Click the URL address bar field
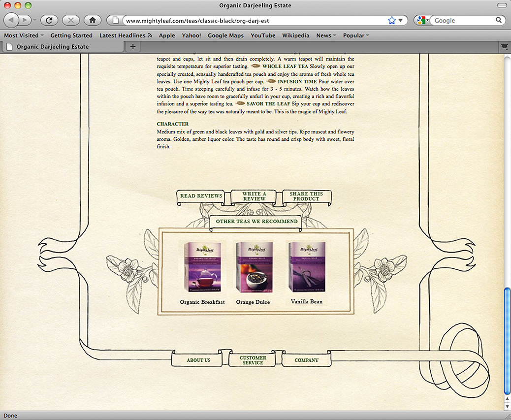The image size is (511, 420). coord(255,21)
